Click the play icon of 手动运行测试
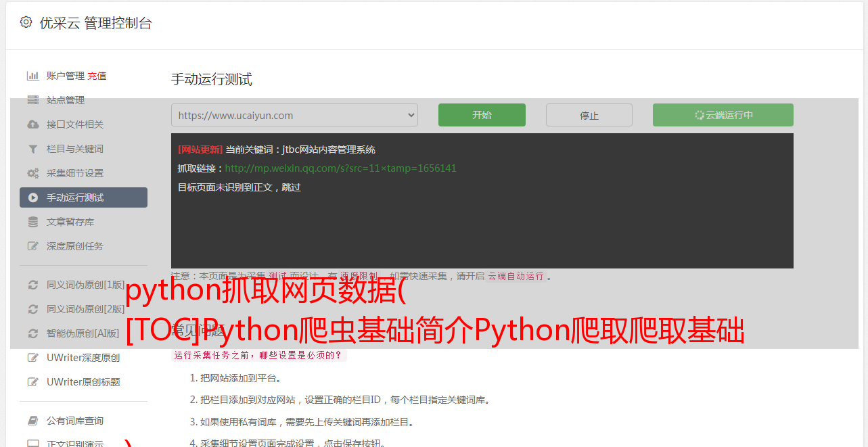Screen dimensions: 868x447 click(x=32, y=197)
